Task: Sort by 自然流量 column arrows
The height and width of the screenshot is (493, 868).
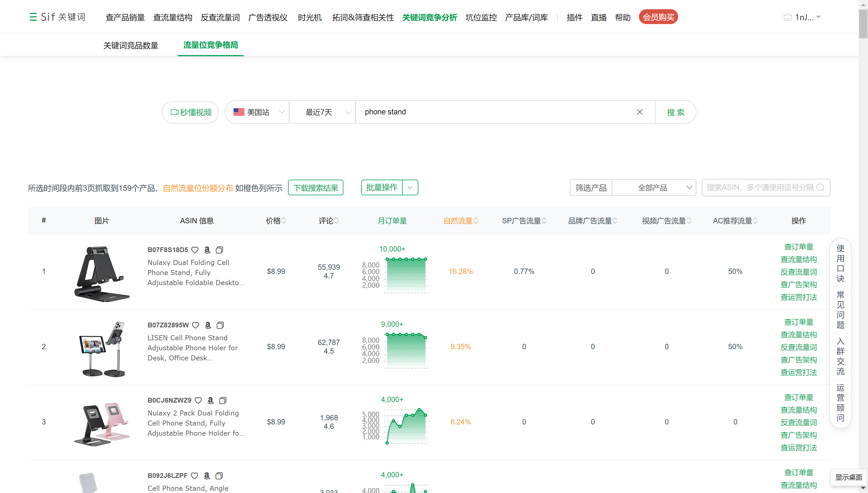Action: pyautogui.click(x=475, y=221)
